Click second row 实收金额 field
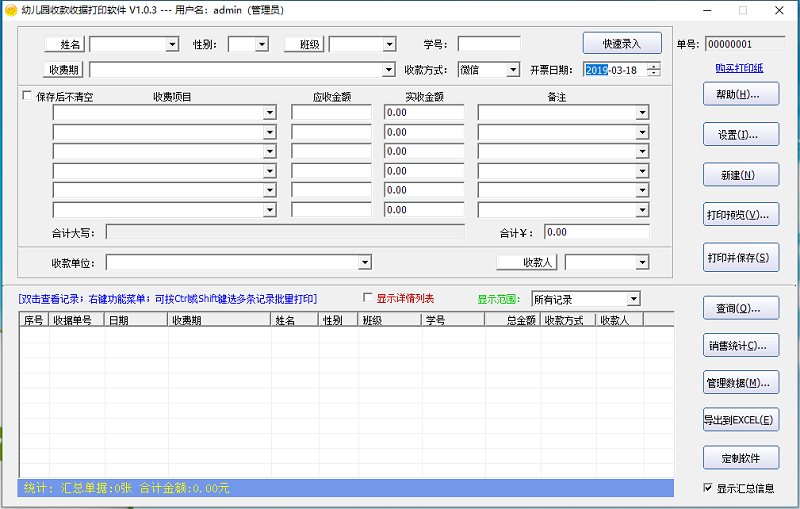The image size is (800, 509). pos(424,132)
